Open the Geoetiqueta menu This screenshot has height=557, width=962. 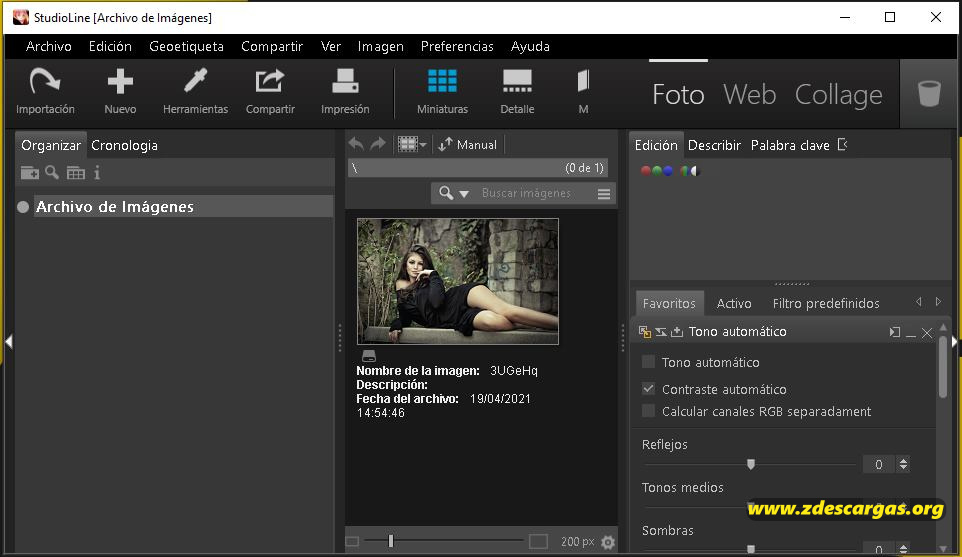[187, 47]
